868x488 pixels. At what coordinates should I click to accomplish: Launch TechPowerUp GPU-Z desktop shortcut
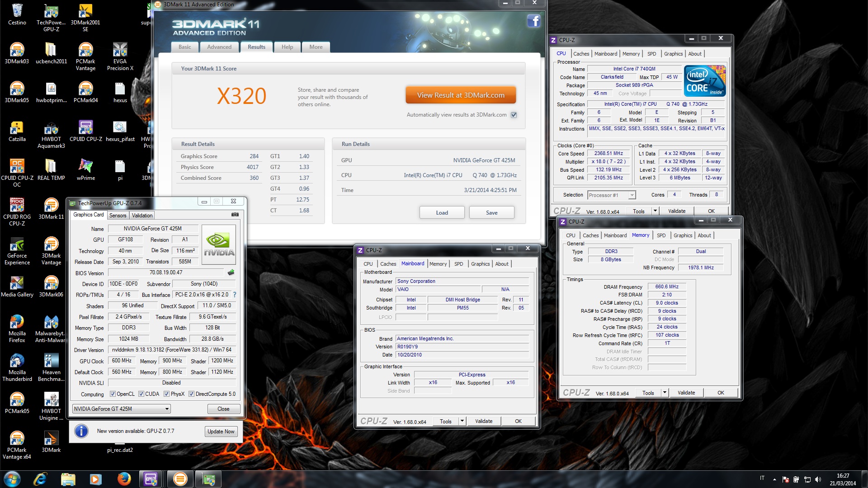[51, 18]
